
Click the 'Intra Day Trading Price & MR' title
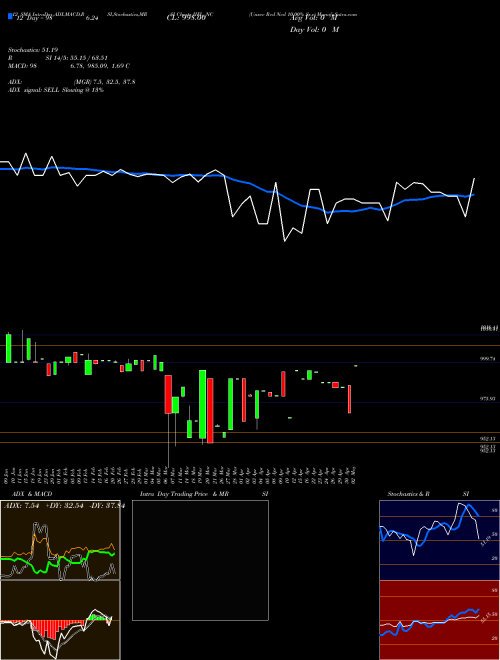pos(185,494)
